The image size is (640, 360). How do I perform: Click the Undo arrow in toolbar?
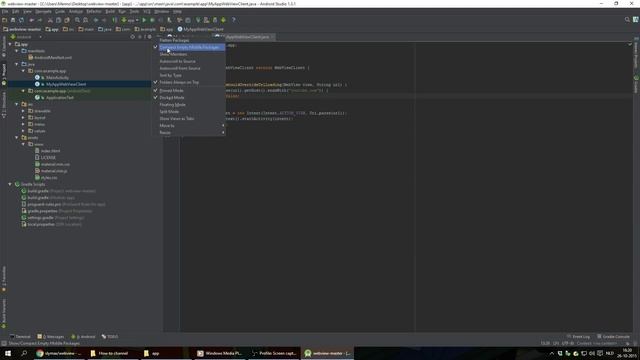pos(31,20)
